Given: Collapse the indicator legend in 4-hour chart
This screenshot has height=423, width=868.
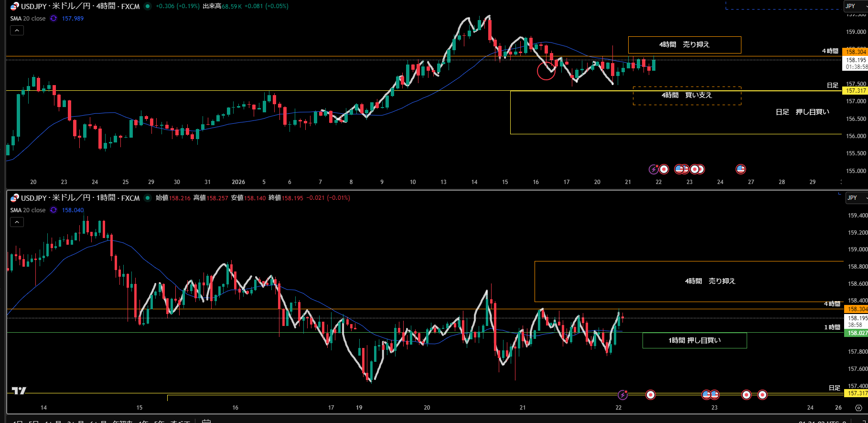Looking at the screenshot, I should coord(17,31).
